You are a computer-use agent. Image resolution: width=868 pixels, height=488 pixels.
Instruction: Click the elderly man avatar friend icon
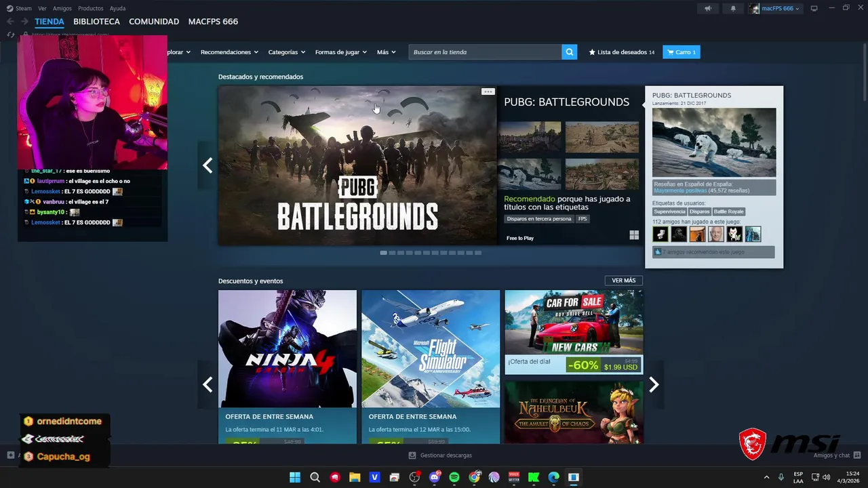(716, 235)
